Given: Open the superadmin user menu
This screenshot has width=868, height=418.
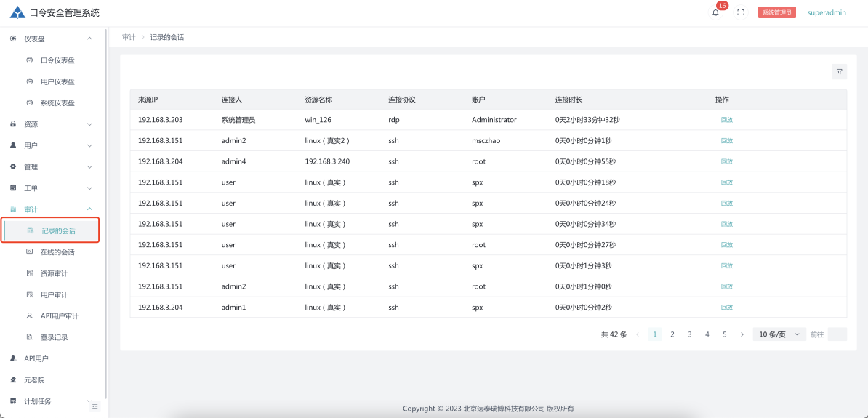Looking at the screenshot, I should (x=827, y=12).
